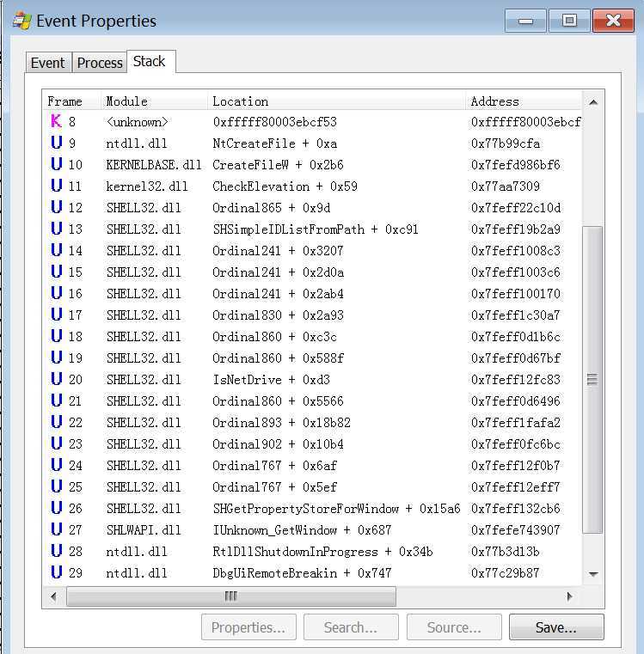Select DbgUiRemoteBreakin + 0x747 entry
The height and width of the screenshot is (654, 644).
pos(302,572)
